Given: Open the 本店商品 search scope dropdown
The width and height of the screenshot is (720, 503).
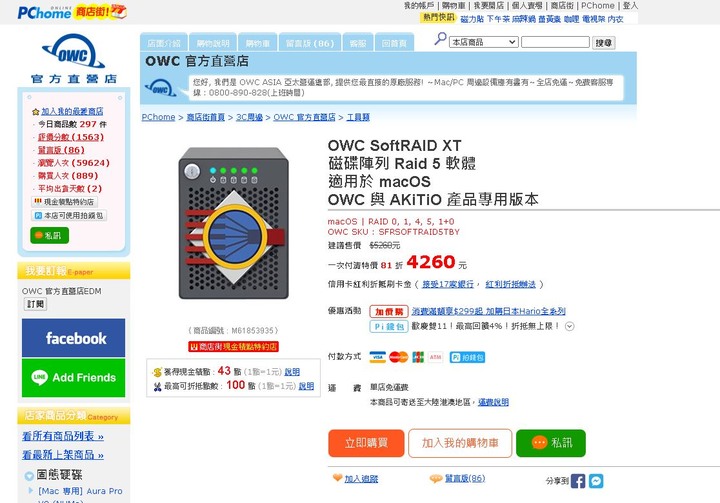Looking at the screenshot, I should pos(484,42).
